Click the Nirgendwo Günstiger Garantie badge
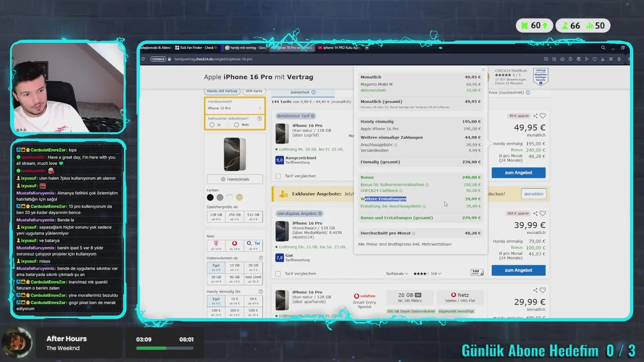Viewport: 644px width, 362px height. coord(540,77)
